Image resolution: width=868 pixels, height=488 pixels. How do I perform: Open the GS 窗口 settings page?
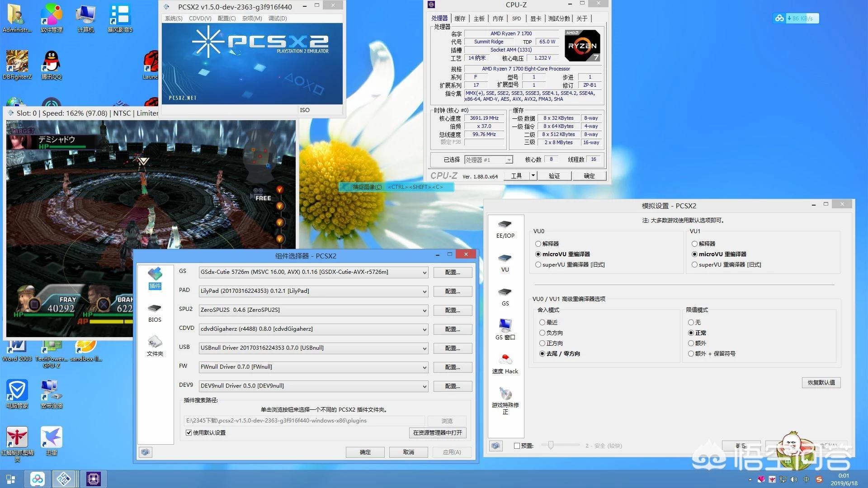505,329
